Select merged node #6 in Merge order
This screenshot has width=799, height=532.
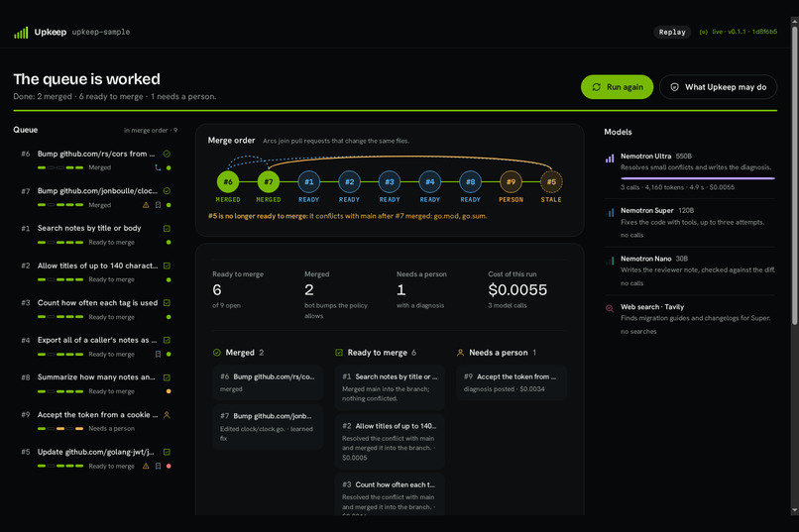(x=228, y=181)
